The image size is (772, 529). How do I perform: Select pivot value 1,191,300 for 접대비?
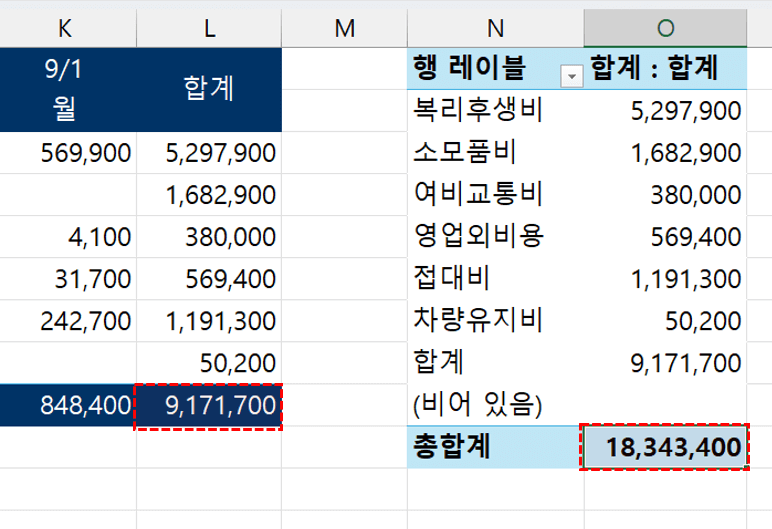pos(666,279)
